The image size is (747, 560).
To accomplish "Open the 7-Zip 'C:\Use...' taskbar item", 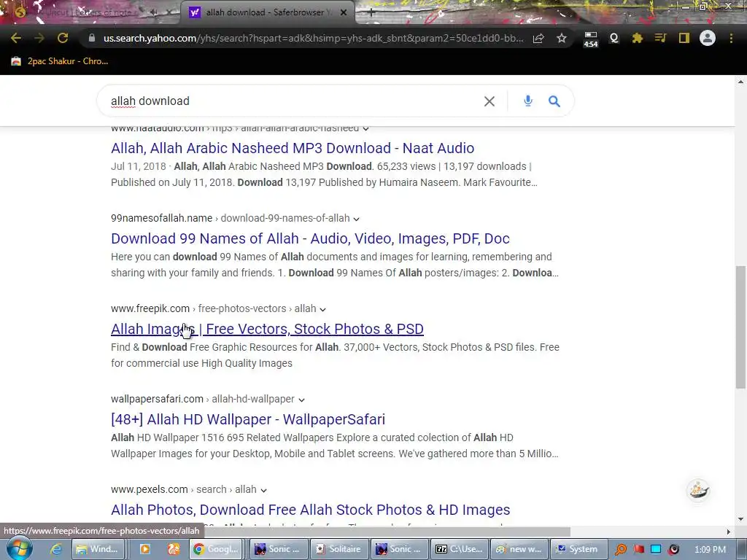I will tap(458, 549).
